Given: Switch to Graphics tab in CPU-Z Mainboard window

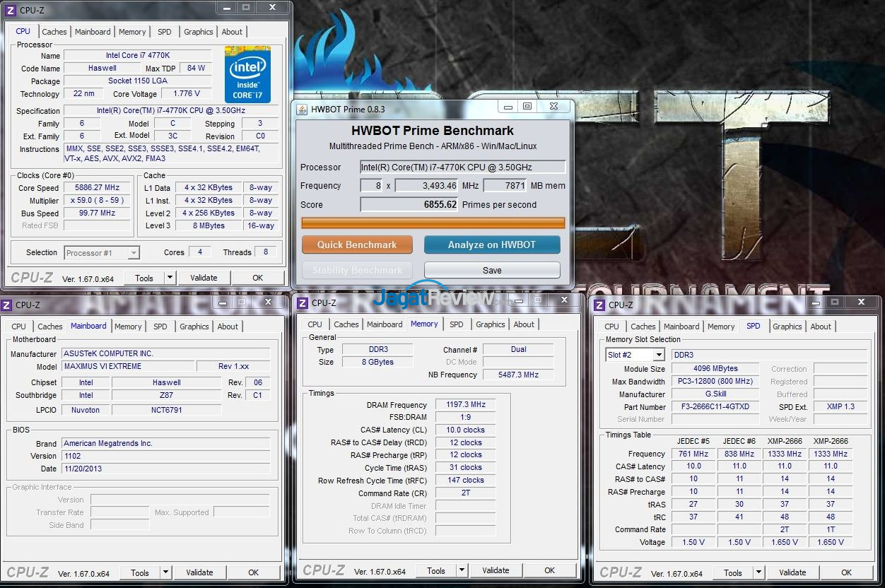Looking at the screenshot, I should tap(194, 327).
